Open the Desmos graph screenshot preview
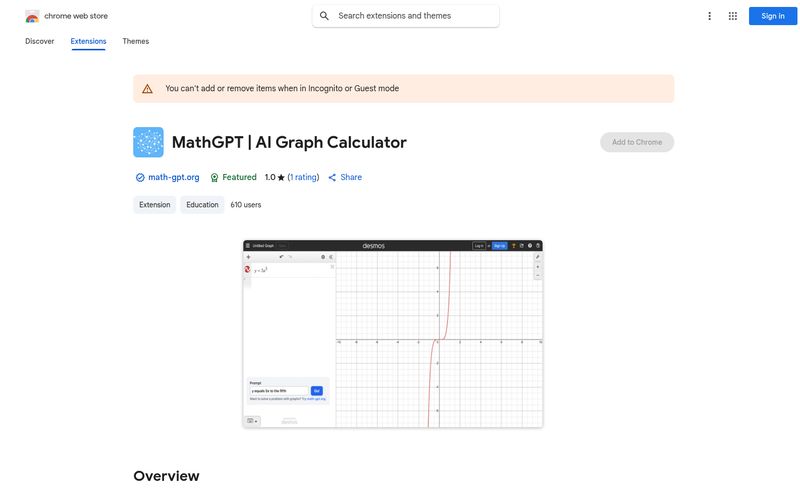 (393, 334)
